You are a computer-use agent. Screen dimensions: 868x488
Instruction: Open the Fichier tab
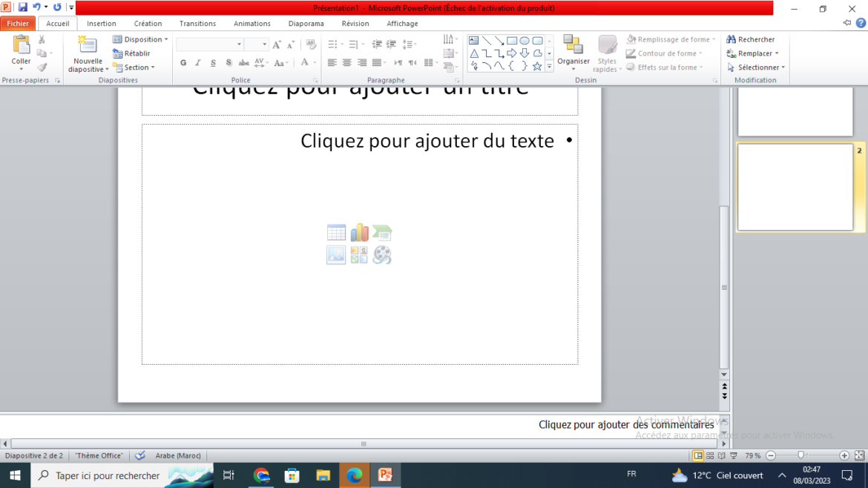click(18, 23)
